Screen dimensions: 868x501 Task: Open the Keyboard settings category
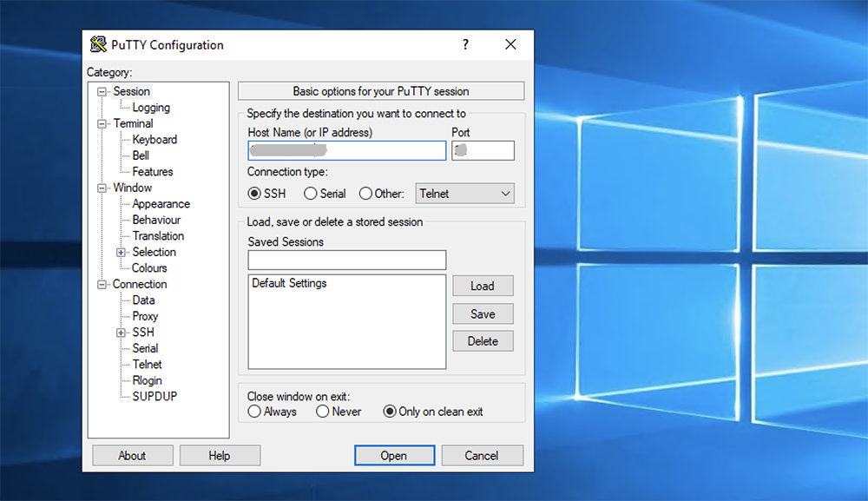click(x=155, y=140)
